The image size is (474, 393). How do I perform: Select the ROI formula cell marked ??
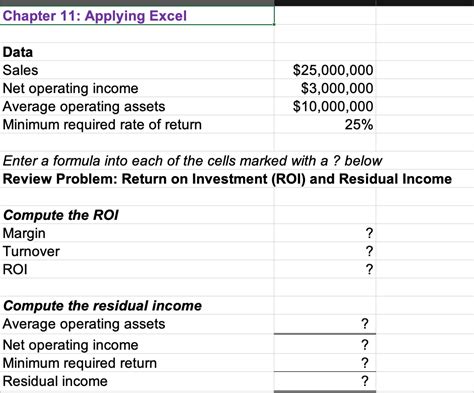tap(325, 269)
